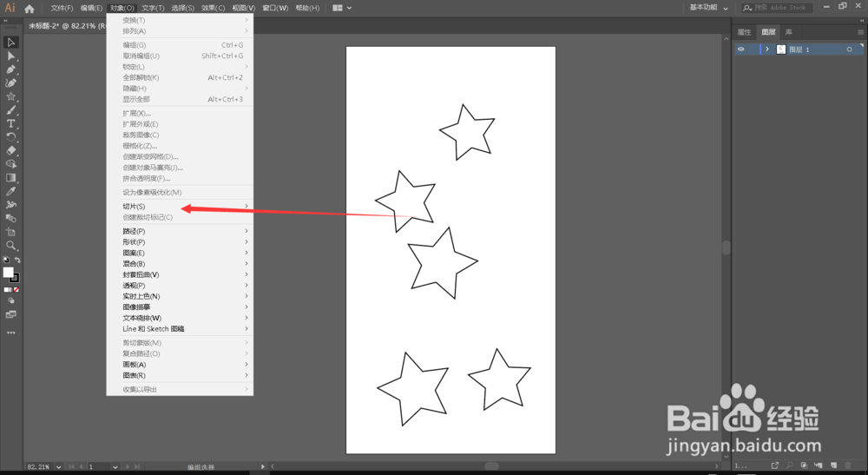Open the 效果(C) menu
868x475 pixels.
(214, 8)
